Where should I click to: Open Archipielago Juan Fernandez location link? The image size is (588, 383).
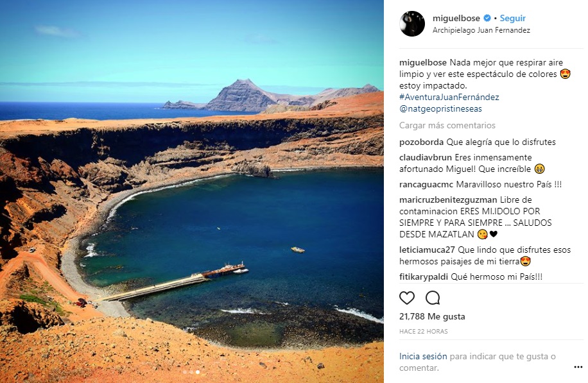pos(481,30)
